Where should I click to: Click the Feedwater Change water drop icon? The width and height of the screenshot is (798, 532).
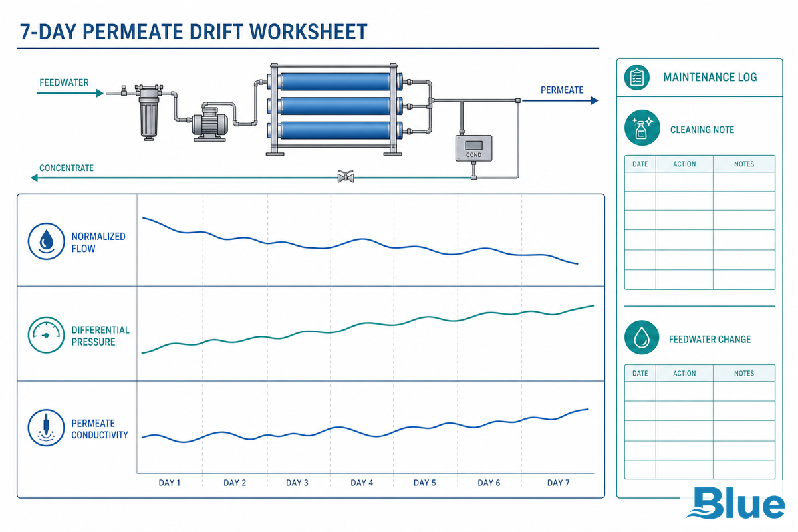[x=642, y=338]
